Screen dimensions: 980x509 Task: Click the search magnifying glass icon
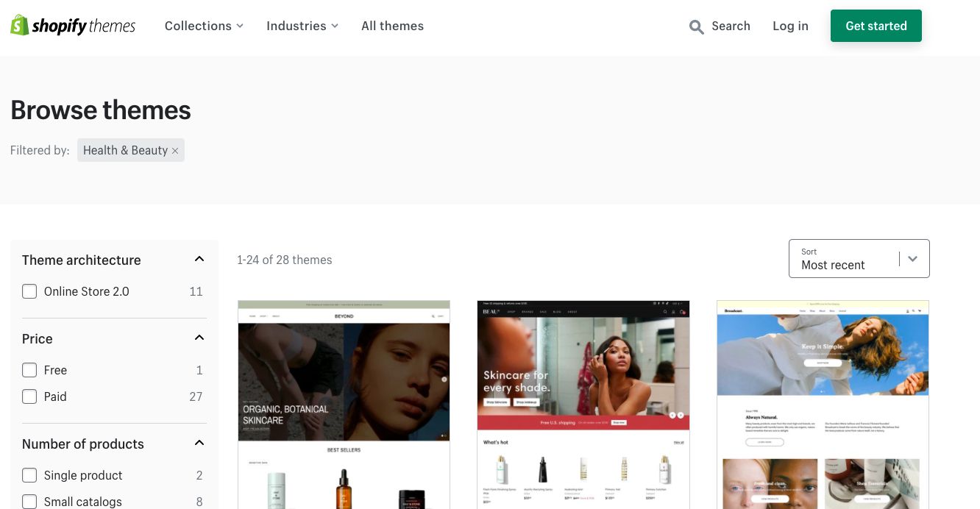pos(696,27)
